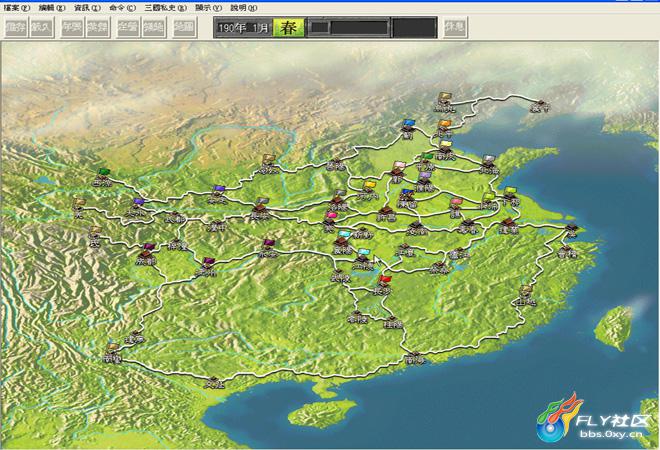660x450 pixels.
Task: Select 濮陽 city with lavender flag
Action: (x=424, y=181)
